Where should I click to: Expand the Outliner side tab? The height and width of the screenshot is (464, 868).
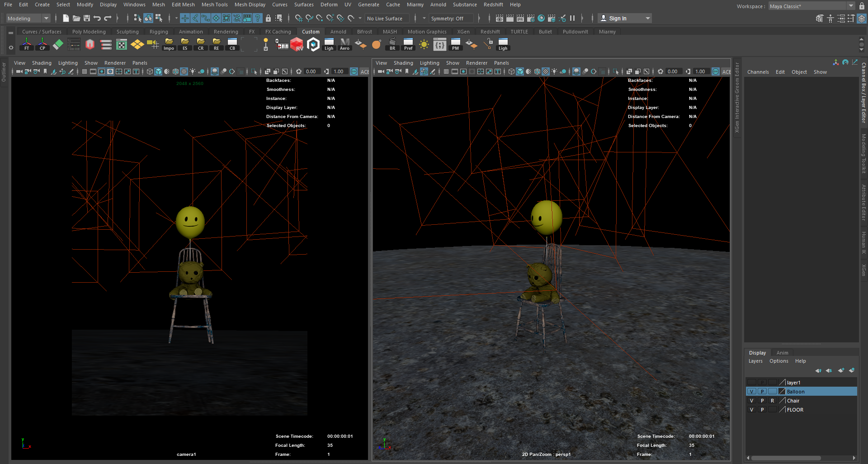point(4,71)
